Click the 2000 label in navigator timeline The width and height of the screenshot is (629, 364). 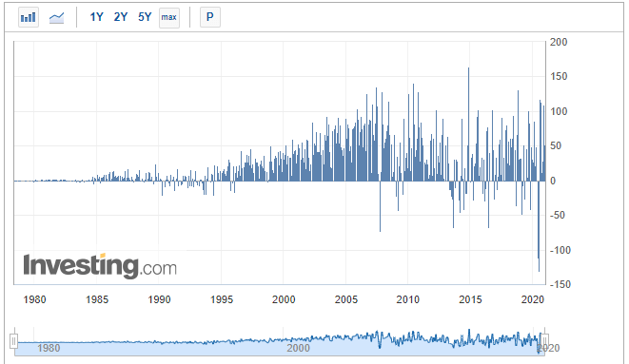pos(298,348)
